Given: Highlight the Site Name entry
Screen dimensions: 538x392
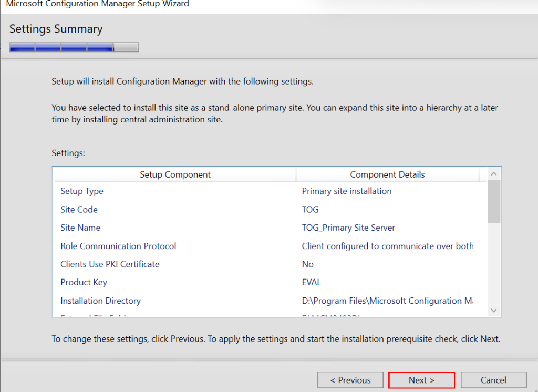Looking at the screenshot, I should point(80,228).
